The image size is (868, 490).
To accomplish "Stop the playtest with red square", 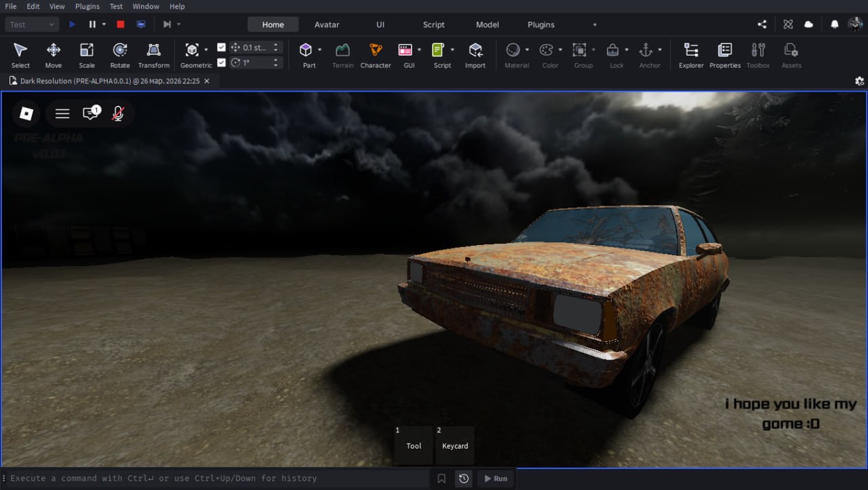I will click(x=121, y=24).
